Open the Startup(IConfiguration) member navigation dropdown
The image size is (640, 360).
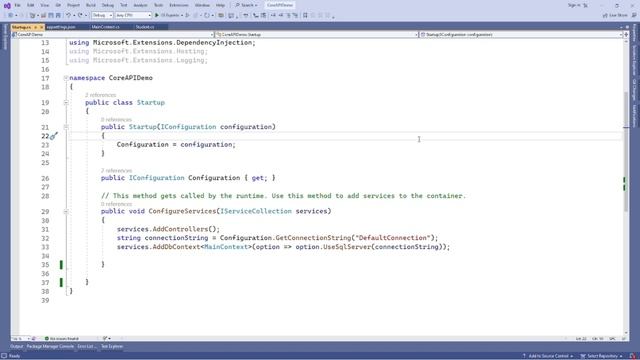(x=521, y=35)
